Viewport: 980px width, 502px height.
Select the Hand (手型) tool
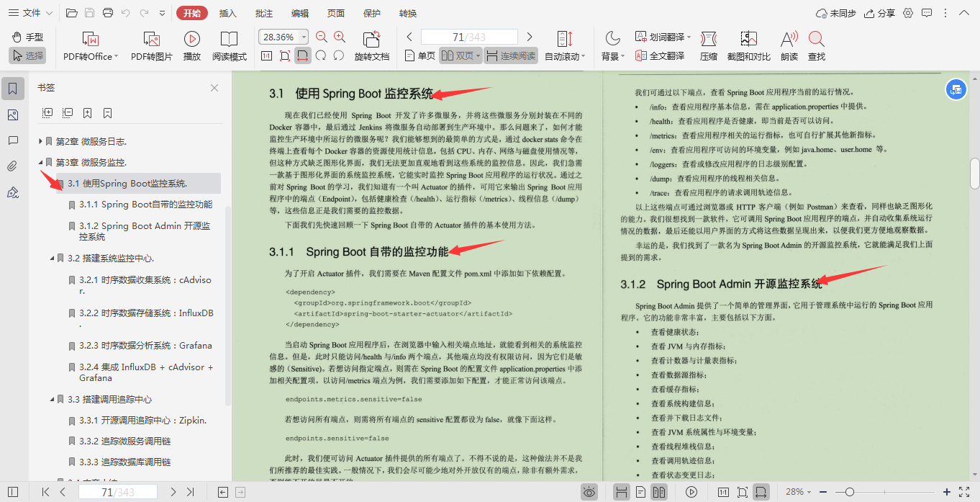[27, 37]
